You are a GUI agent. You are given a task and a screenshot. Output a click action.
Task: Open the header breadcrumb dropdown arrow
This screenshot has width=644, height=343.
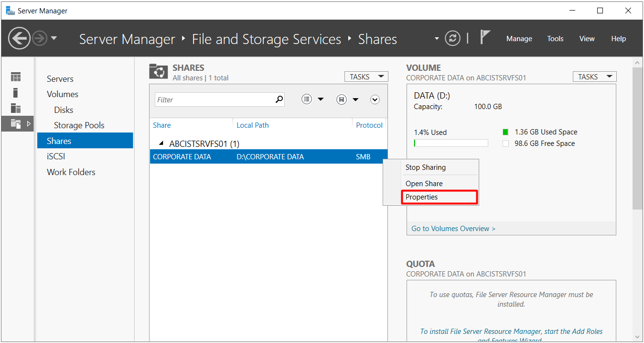pyautogui.click(x=436, y=38)
